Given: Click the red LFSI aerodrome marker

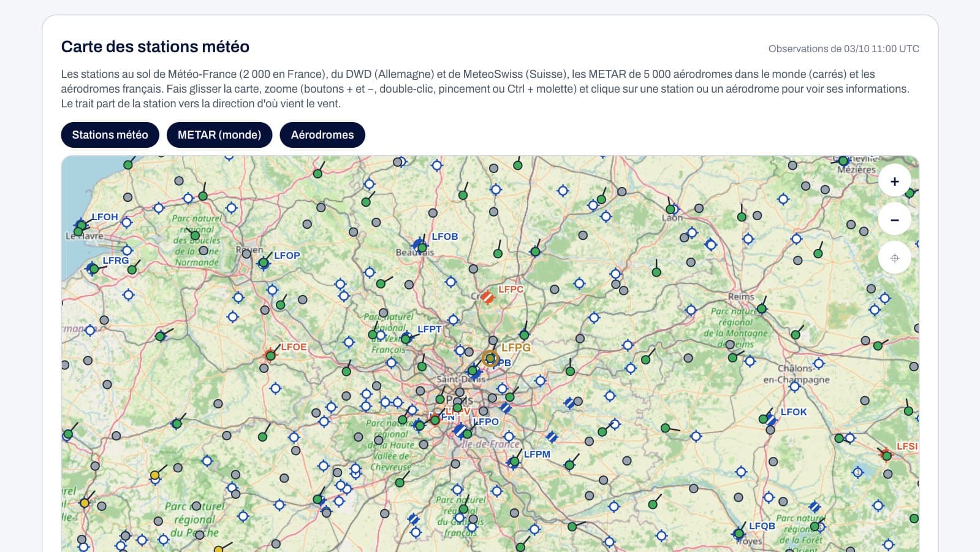Looking at the screenshot, I should tap(886, 455).
